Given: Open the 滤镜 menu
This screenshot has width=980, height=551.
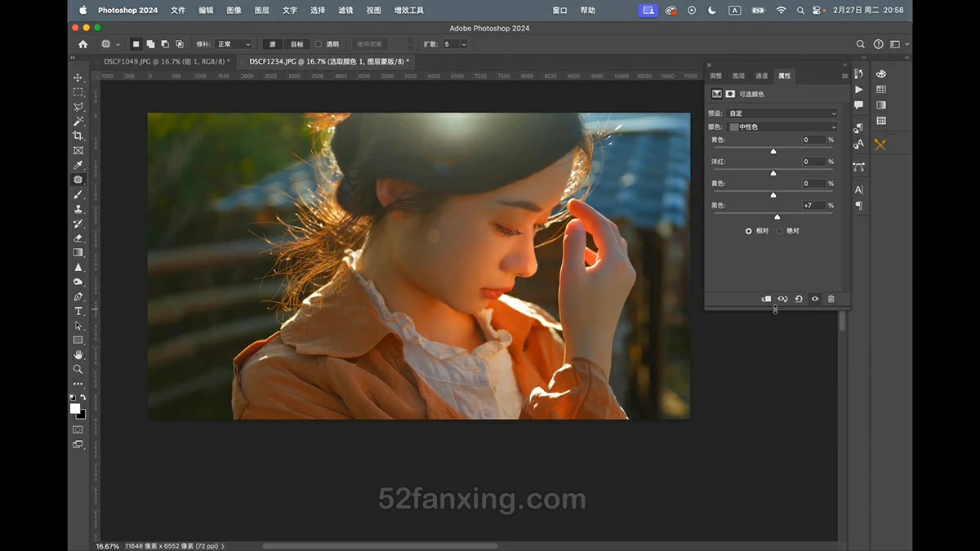Looking at the screenshot, I should [345, 11].
